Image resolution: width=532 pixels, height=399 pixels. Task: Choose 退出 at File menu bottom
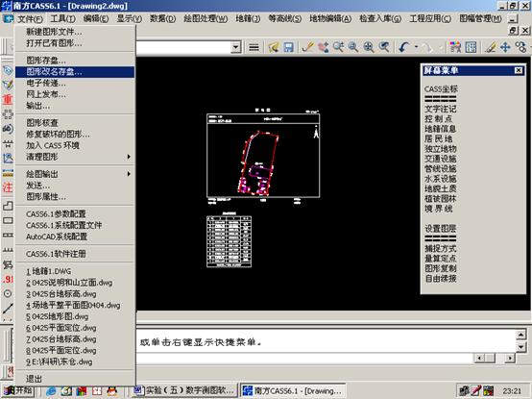click(75, 379)
